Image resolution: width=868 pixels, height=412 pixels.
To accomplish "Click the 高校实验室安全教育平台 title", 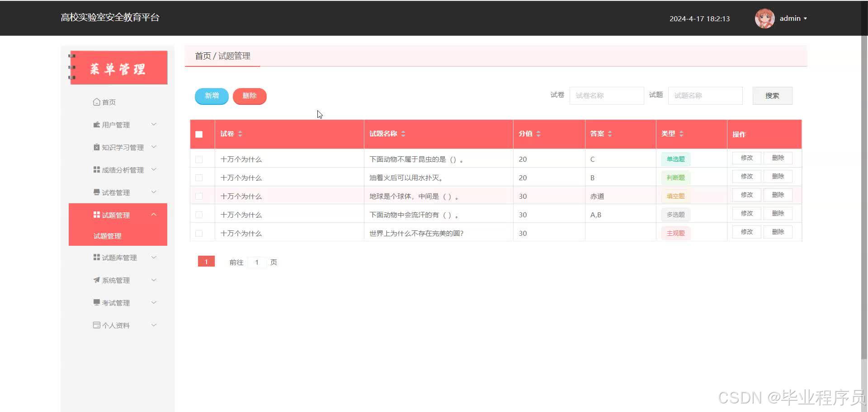I will pos(110,18).
